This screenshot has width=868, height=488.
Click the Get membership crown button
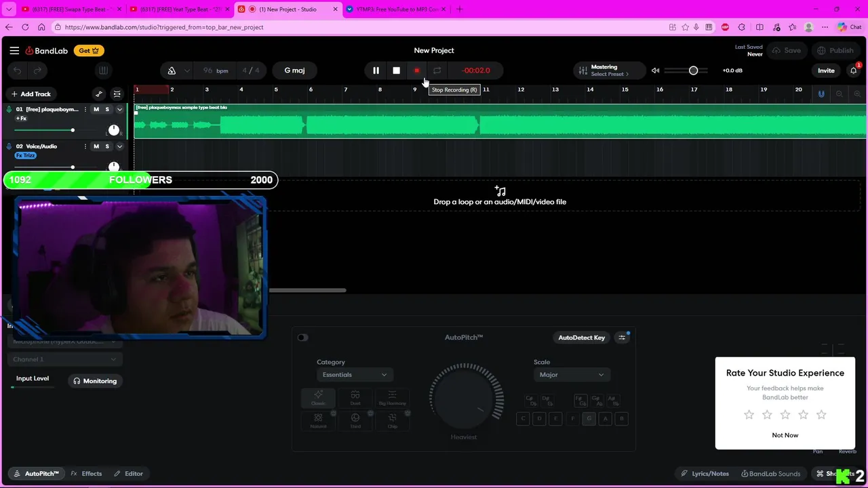[x=90, y=51]
